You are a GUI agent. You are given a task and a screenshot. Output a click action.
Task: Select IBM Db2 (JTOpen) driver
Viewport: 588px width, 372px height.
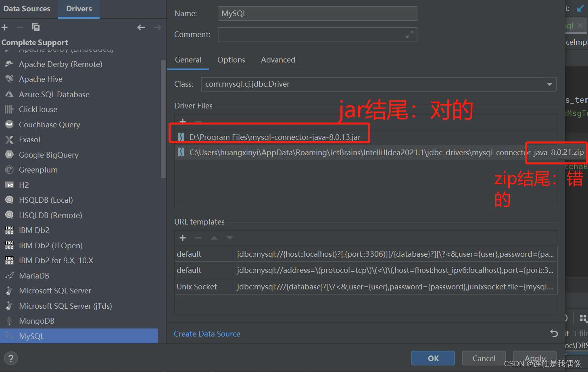(x=79, y=245)
